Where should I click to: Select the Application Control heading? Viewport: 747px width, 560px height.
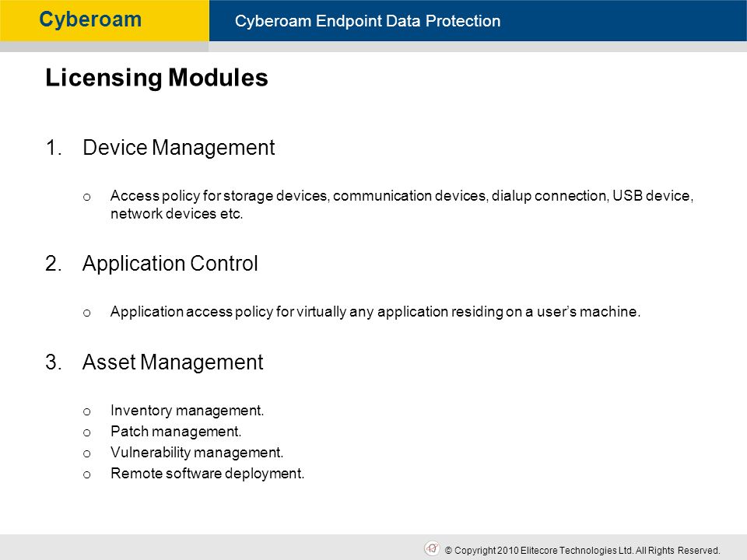tap(170, 264)
